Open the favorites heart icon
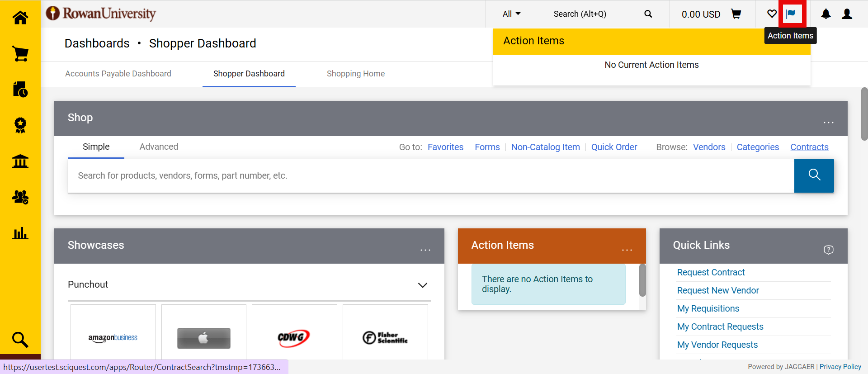Image resolution: width=868 pixels, height=374 pixels. tap(772, 14)
